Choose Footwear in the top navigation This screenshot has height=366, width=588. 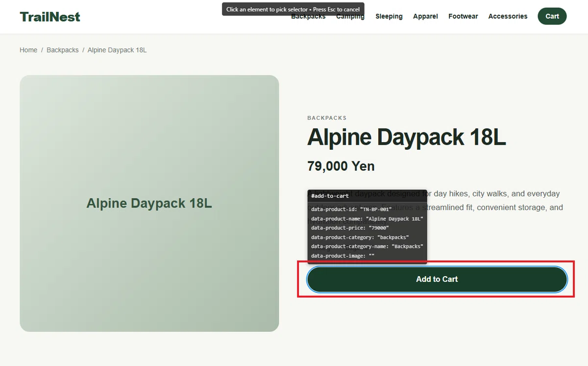click(x=463, y=16)
